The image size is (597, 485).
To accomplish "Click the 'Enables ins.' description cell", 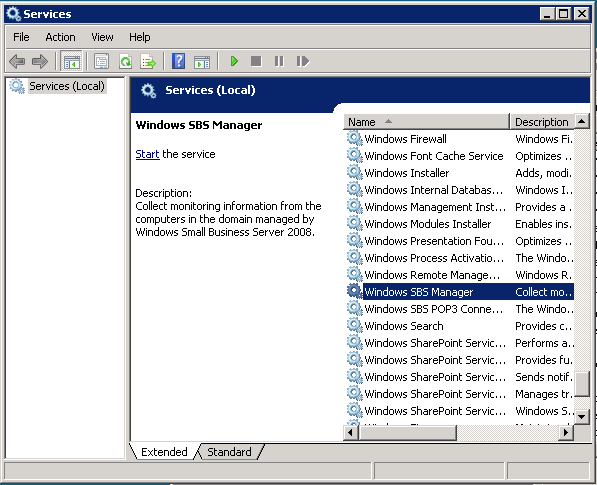I will (543, 224).
